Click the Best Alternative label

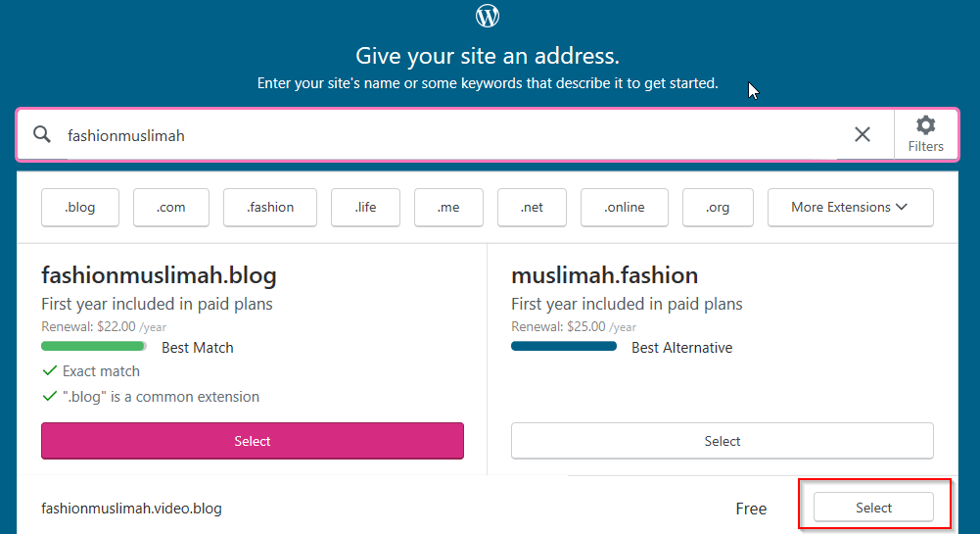681,348
